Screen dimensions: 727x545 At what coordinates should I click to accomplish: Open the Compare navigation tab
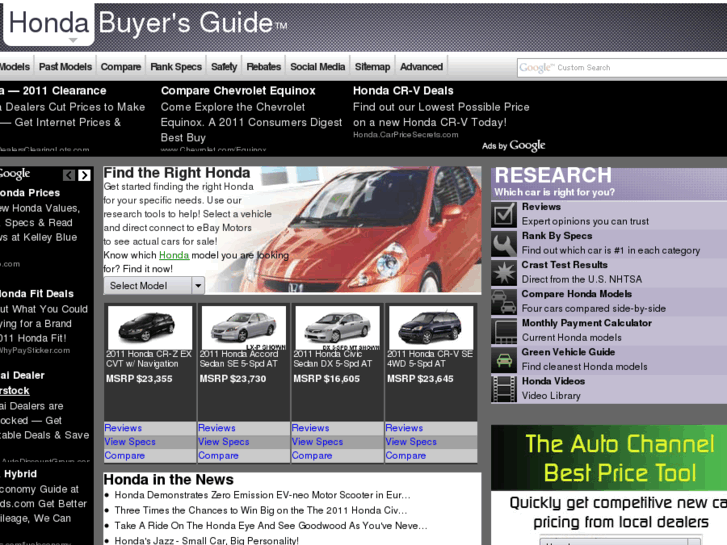pyautogui.click(x=121, y=67)
